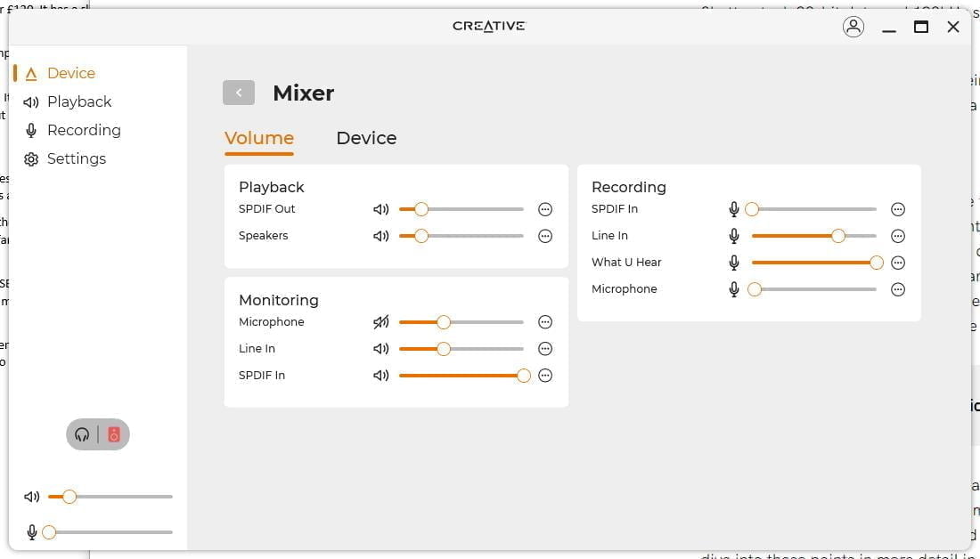The height and width of the screenshot is (559, 980).
Task: Switch output to headphones icon
Action: 83,434
